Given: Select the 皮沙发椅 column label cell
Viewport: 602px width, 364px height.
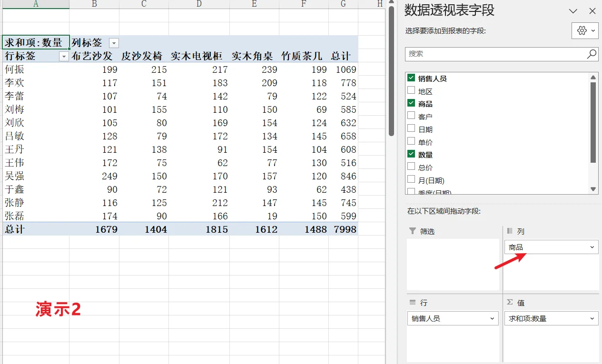Looking at the screenshot, I should pos(144,56).
